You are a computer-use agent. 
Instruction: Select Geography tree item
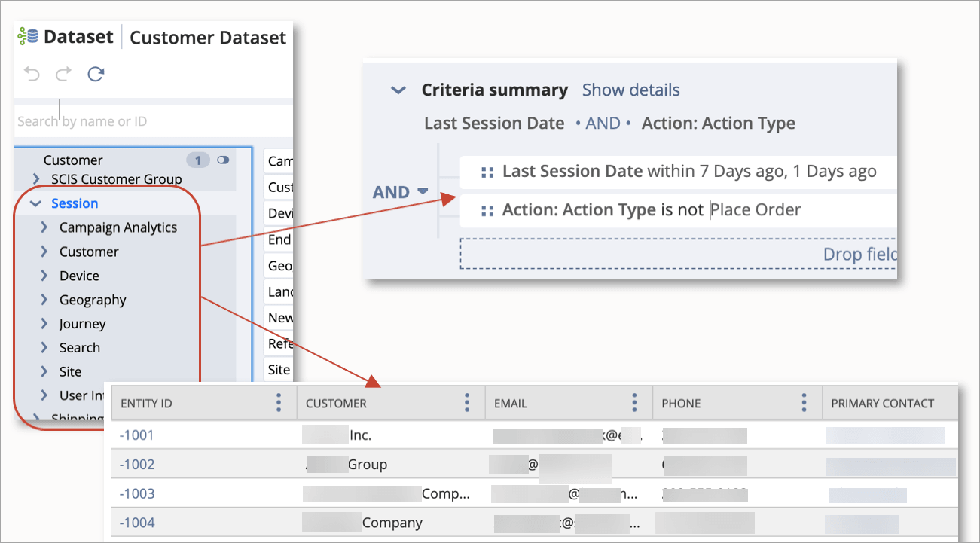coord(93,300)
